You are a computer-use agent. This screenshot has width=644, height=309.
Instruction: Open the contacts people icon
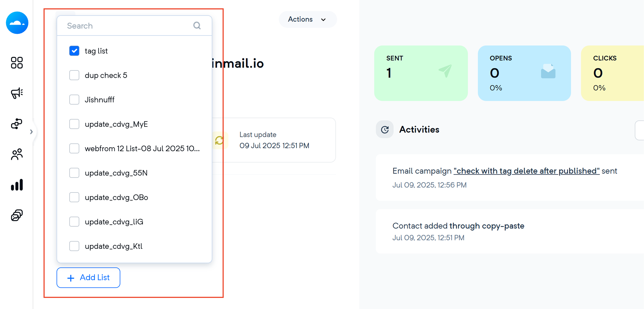pos(17,154)
